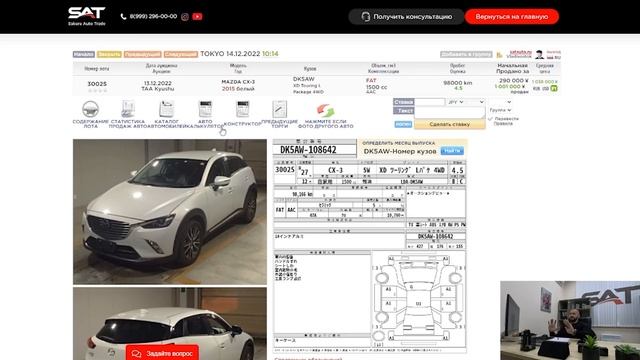This screenshot has height=360, width=640.
Task: Click the Получить консультацию button
Action: pos(406,17)
